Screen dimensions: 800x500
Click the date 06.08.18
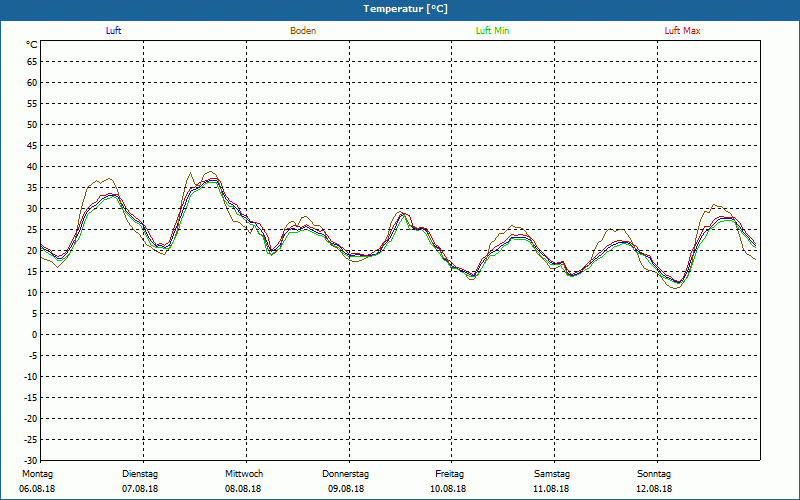tap(37, 489)
